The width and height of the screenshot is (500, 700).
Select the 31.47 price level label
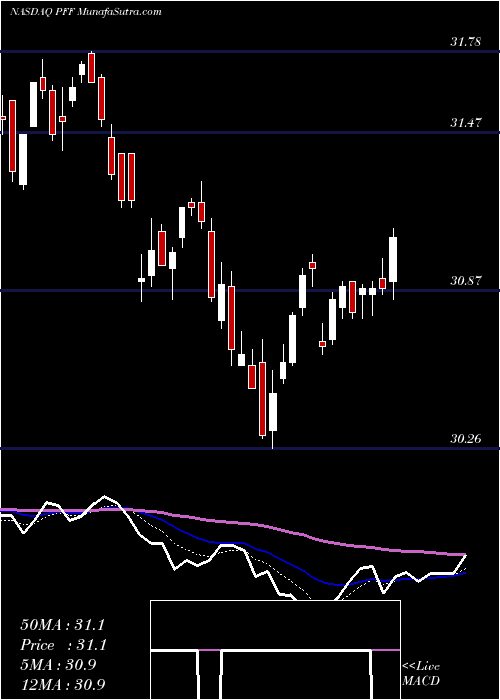[x=466, y=123]
